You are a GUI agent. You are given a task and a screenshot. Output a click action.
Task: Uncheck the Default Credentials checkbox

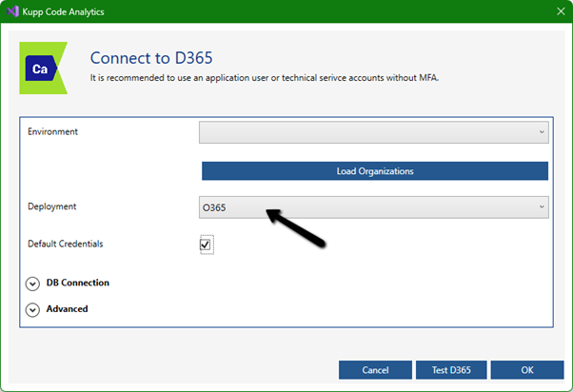coord(206,245)
